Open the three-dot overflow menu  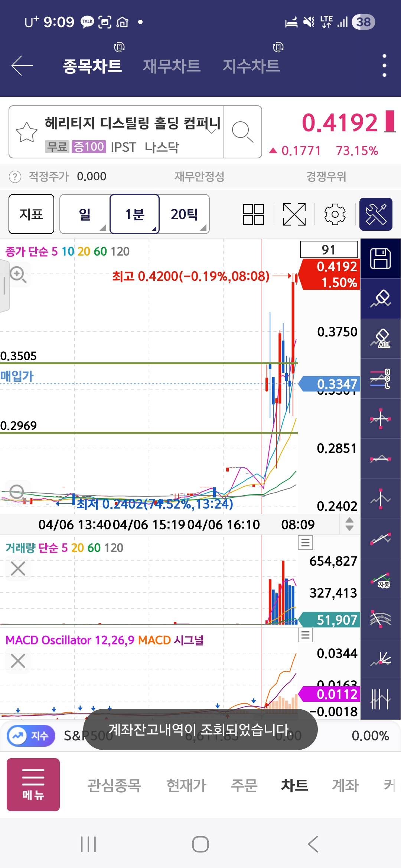tap(384, 66)
